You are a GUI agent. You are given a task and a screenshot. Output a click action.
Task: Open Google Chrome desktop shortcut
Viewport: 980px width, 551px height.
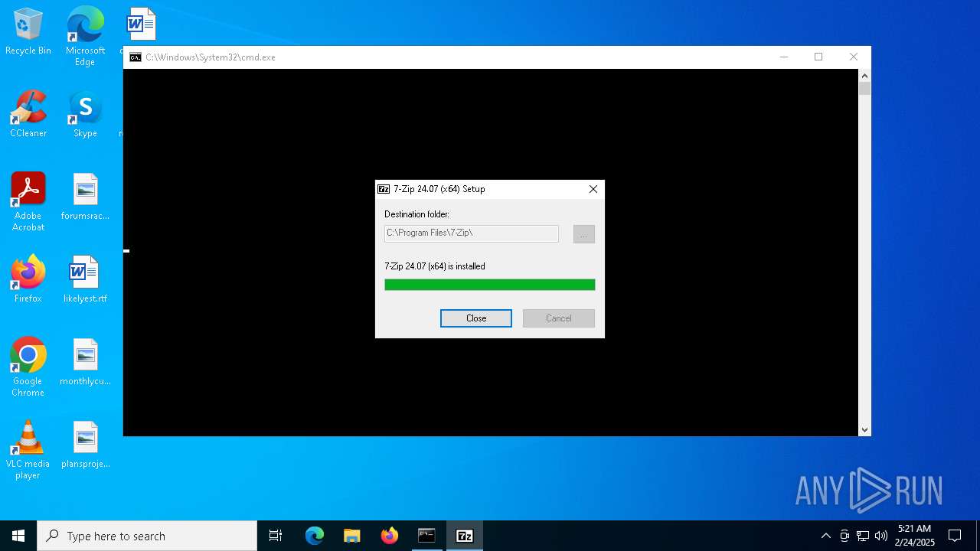28,367
